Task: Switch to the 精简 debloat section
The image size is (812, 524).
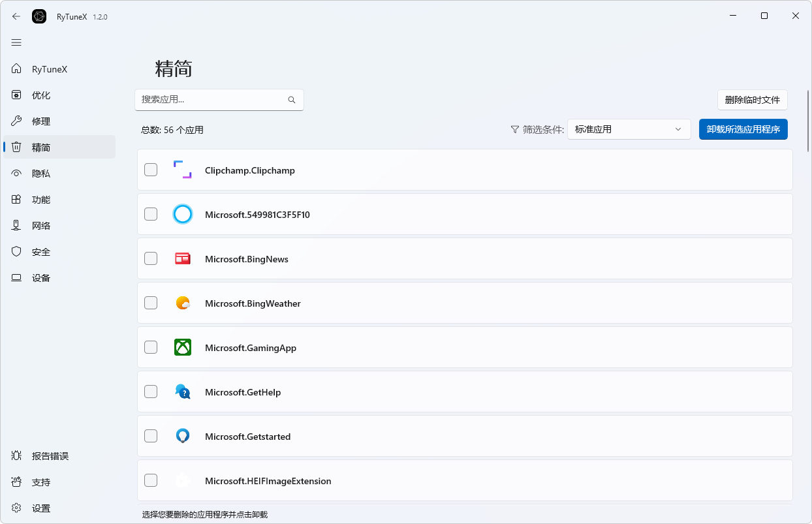Action: point(40,147)
